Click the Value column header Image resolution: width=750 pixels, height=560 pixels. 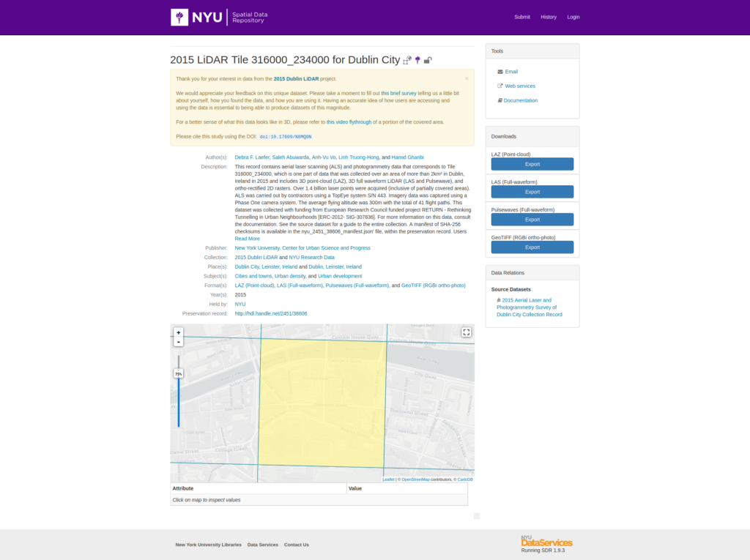(407, 488)
